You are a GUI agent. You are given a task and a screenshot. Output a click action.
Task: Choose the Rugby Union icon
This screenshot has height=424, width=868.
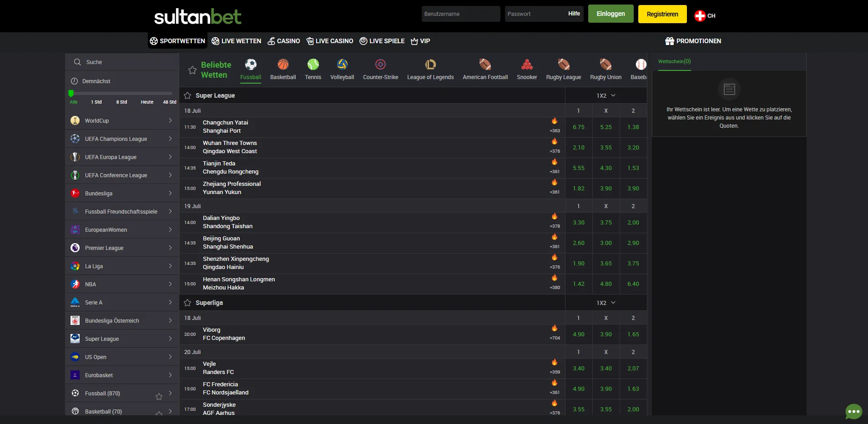pyautogui.click(x=606, y=64)
